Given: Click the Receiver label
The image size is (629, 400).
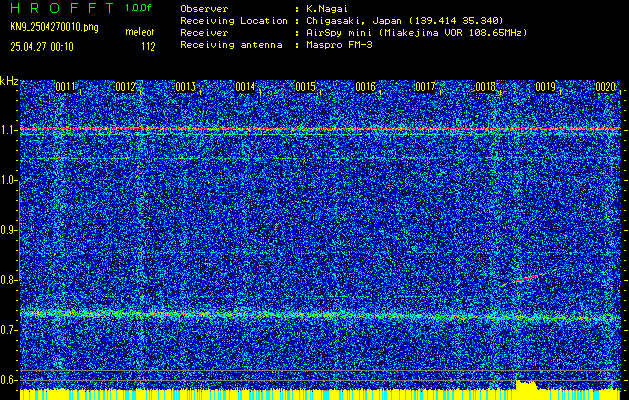Looking at the screenshot, I should coord(204,33).
